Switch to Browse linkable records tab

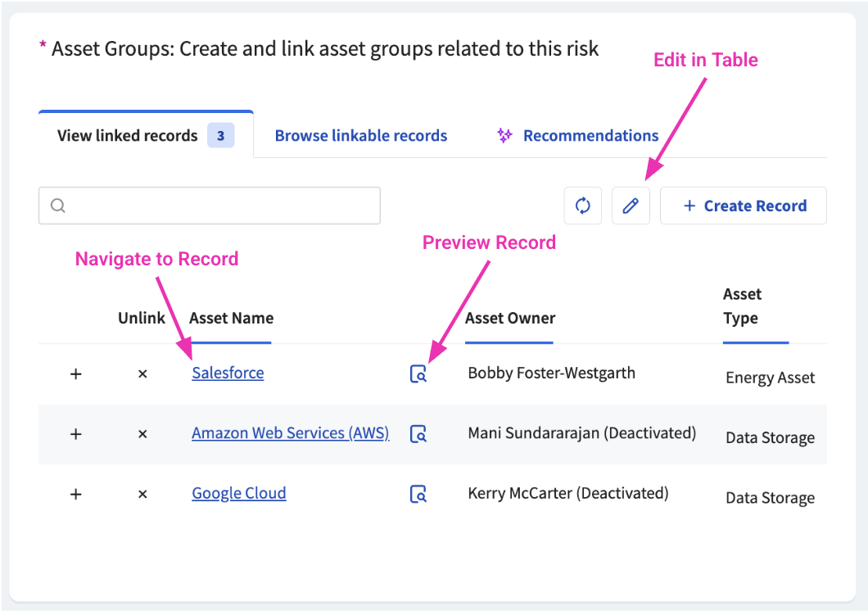(360, 136)
